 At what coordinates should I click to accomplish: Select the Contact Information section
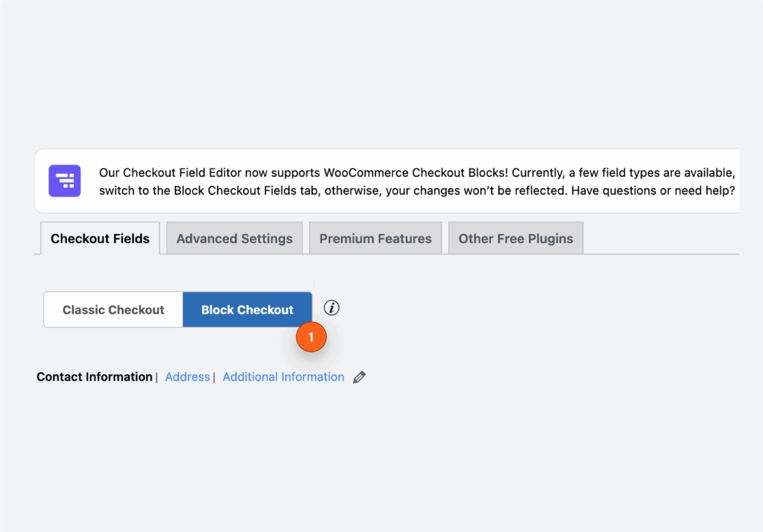[94, 376]
